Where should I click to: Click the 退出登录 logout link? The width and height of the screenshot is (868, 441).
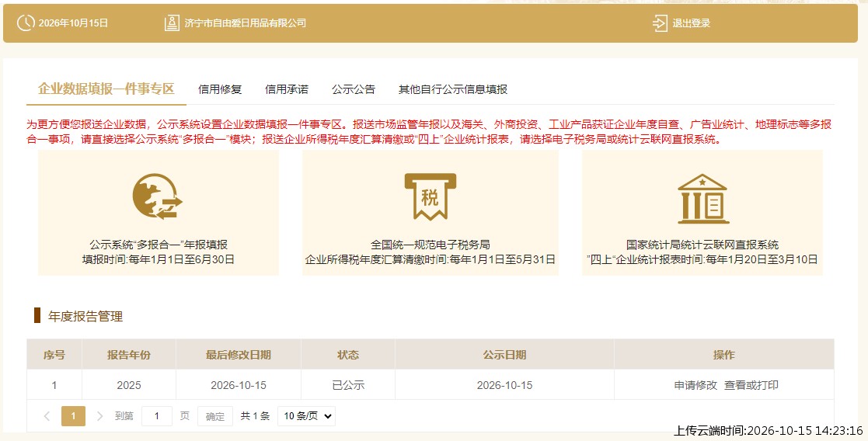(x=692, y=23)
